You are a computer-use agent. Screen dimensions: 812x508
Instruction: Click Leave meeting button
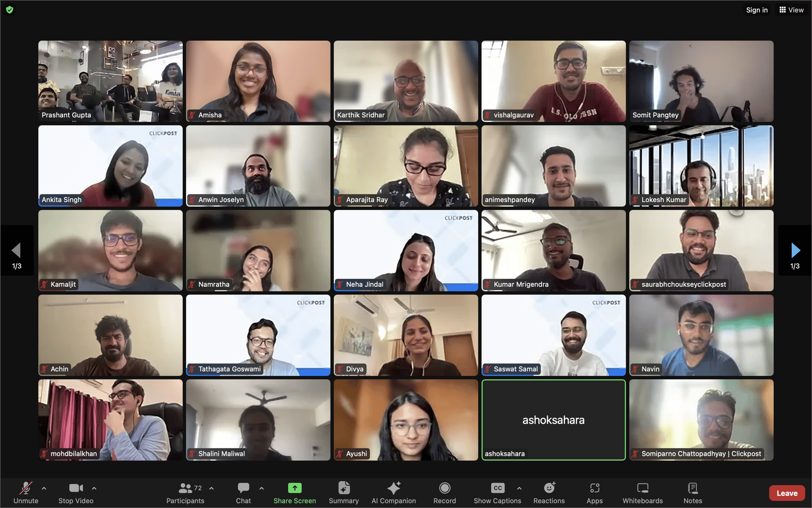click(x=786, y=493)
